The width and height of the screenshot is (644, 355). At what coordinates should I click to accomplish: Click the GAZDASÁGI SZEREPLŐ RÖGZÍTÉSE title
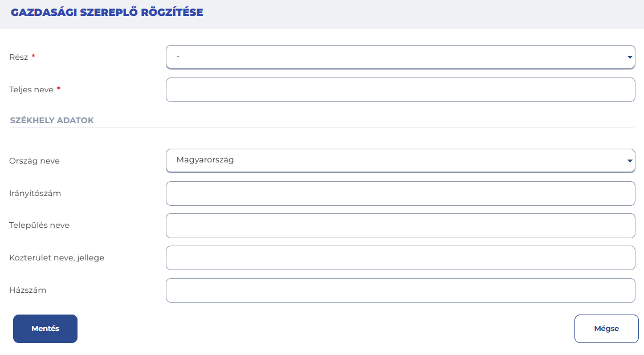coord(107,13)
